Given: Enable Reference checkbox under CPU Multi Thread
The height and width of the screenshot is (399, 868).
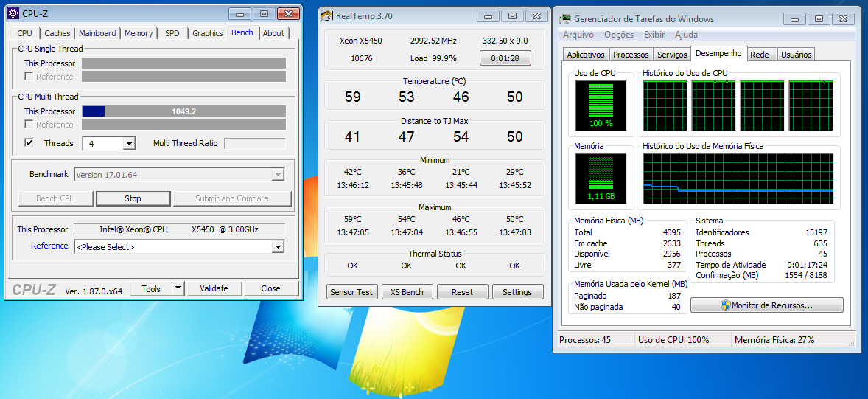Looking at the screenshot, I should (29, 124).
